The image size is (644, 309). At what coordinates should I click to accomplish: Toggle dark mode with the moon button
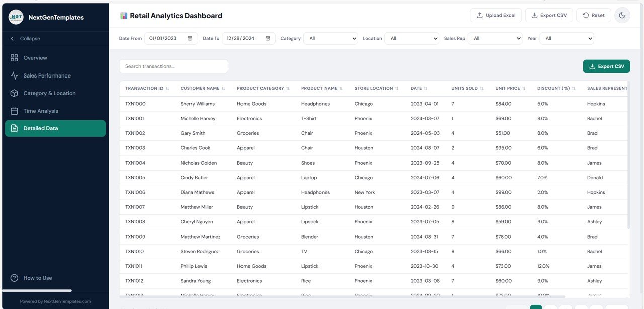(622, 15)
